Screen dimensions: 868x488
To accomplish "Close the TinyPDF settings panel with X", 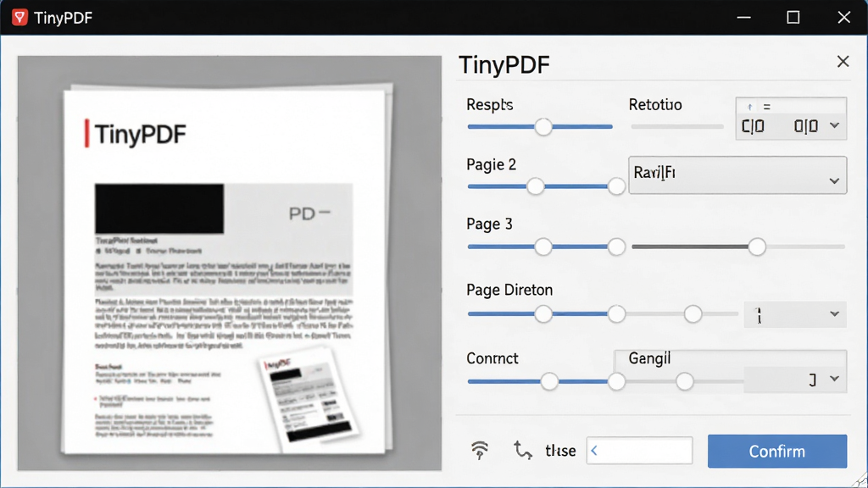I will click(843, 61).
